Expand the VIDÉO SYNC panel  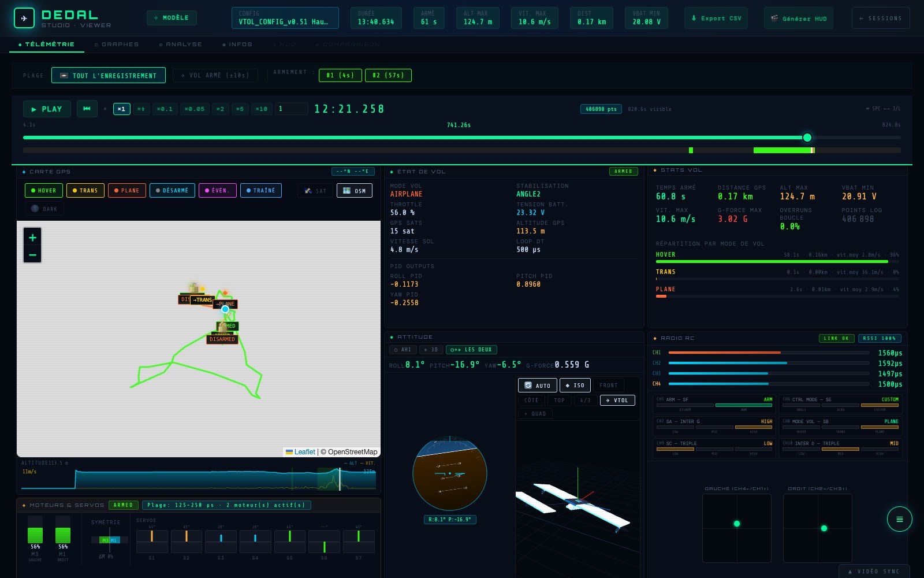pos(874,571)
